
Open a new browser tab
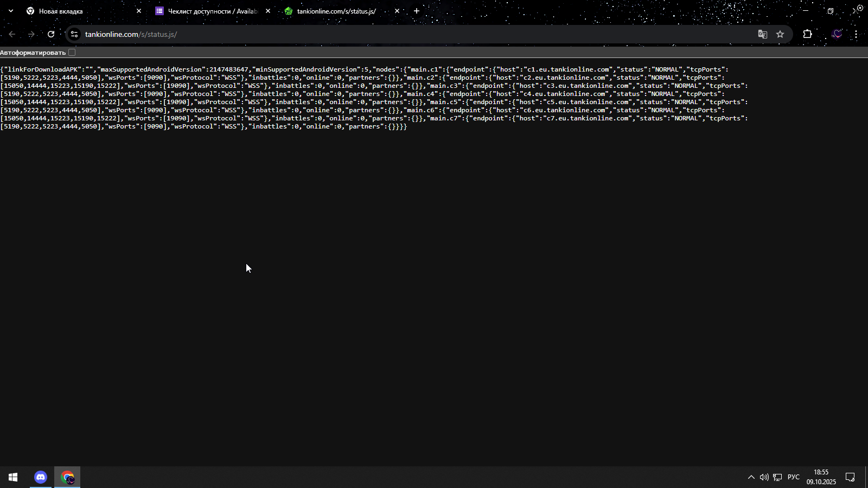tap(417, 11)
